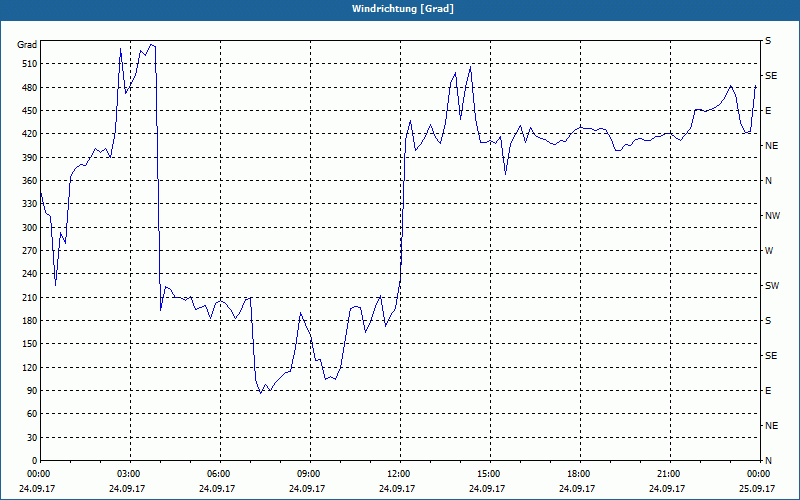This screenshot has height=500, width=800.
Task: Select the 360 y-axis value
Action: (30, 181)
